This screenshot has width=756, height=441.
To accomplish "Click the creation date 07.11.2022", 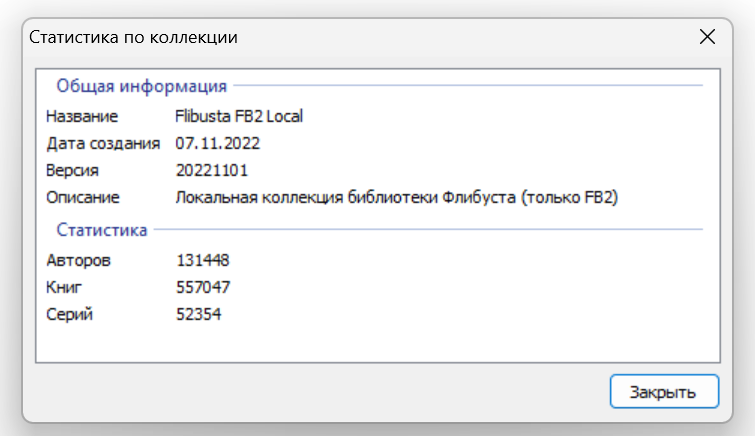I will [217, 143].
